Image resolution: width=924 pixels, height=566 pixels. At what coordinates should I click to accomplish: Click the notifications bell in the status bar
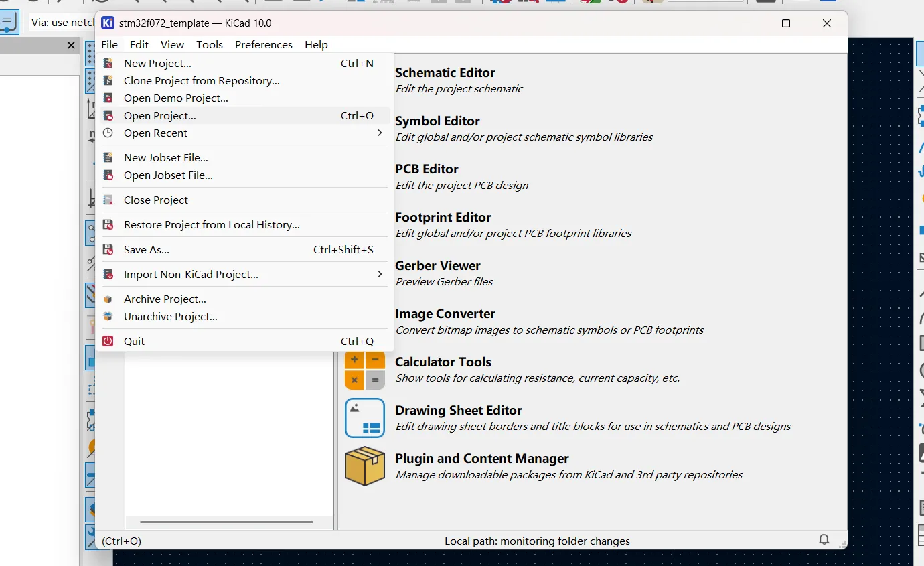tap(824, 540)
